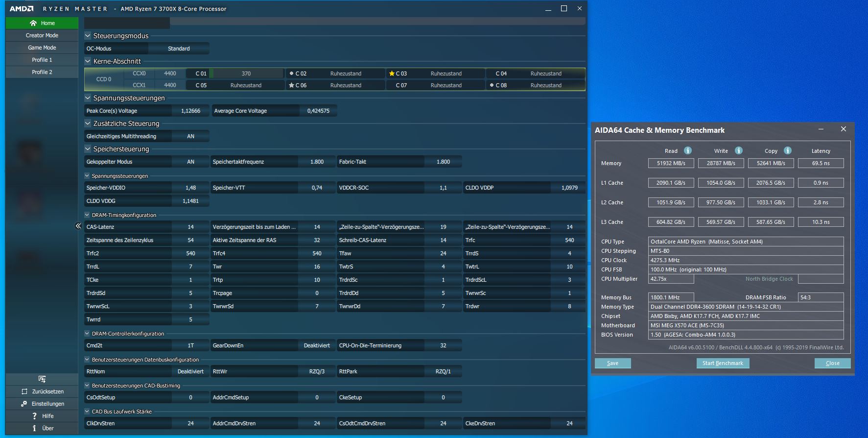This screenshot has width=868, height=438.
Task: Click the Zurücksetzen reset icon
Action: click(24, 391)
